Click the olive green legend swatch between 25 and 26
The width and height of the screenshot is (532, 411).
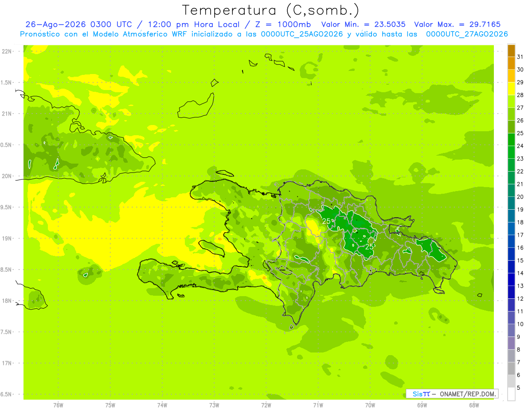click(511, 127)
